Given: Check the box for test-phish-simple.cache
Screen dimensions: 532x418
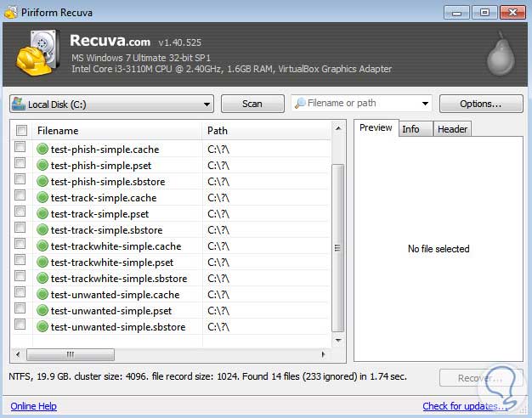Looking at the screenshot, I should click(x=20, y=147).
